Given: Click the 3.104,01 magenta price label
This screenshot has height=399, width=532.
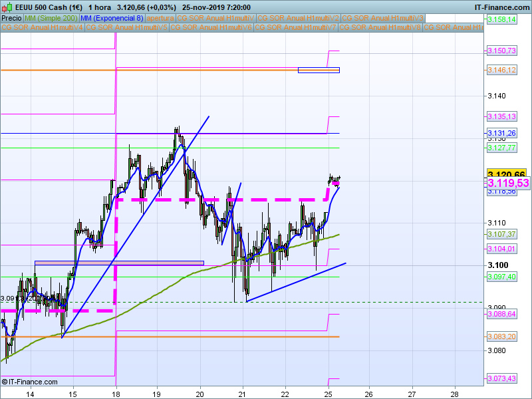Looking at the screenshot, I should (x=501, y=249).
